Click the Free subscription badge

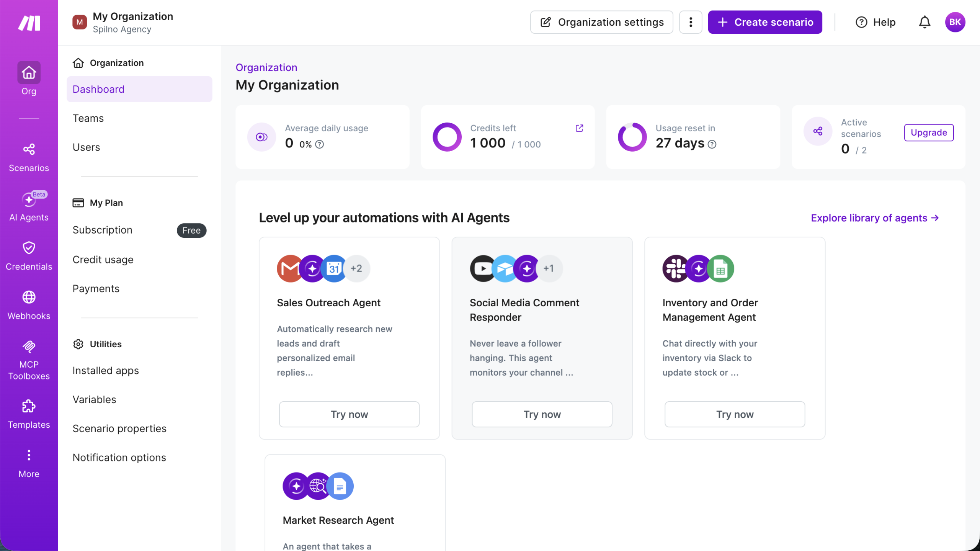[191, 231]
